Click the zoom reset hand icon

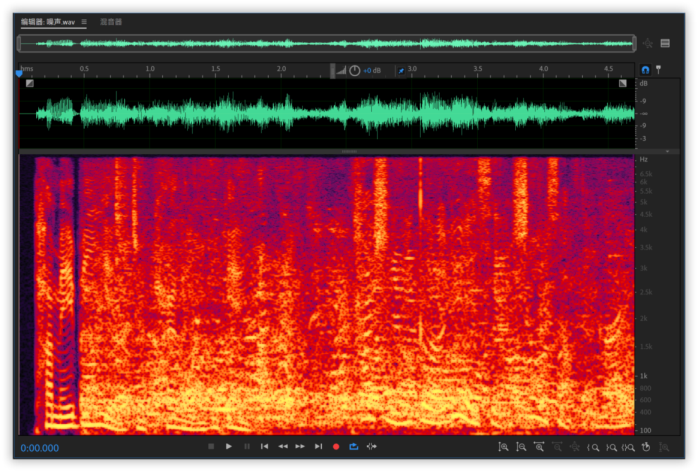646,447
